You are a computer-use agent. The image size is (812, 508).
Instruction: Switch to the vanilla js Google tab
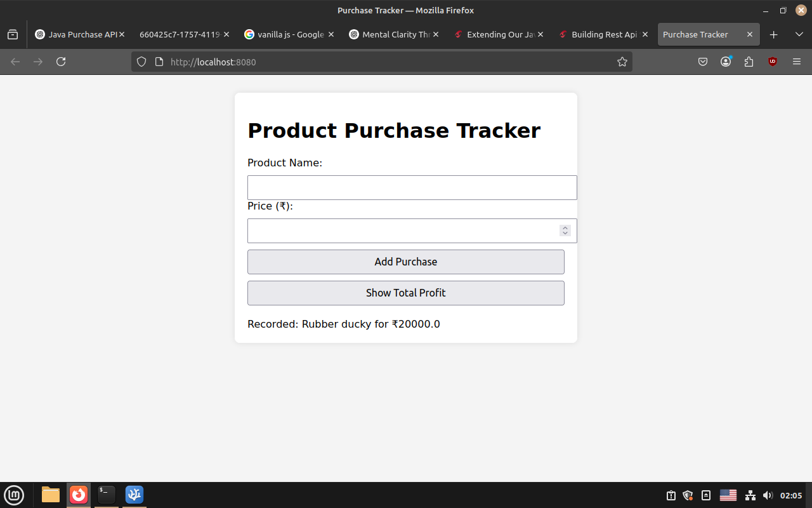click(285, 34)
